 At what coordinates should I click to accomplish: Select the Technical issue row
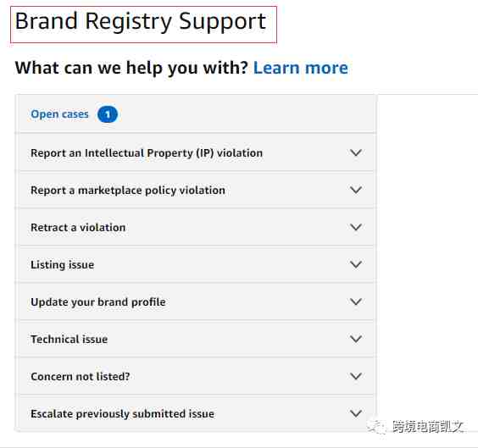tap(197, 339)
